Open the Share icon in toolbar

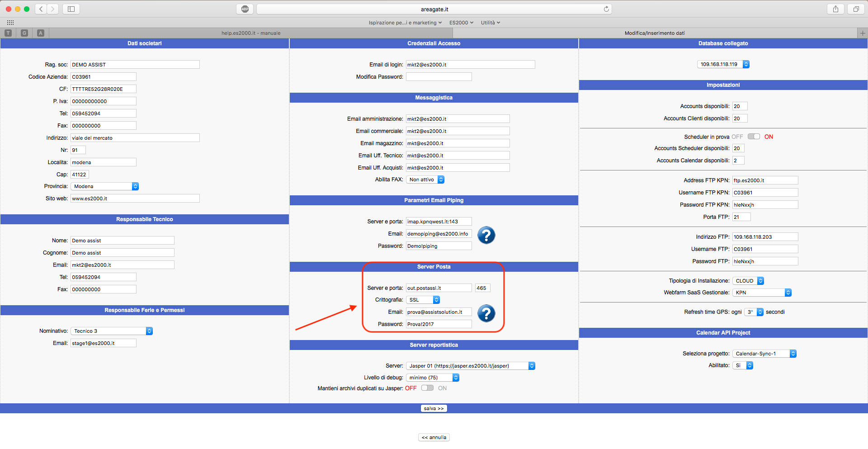(835, 9)
